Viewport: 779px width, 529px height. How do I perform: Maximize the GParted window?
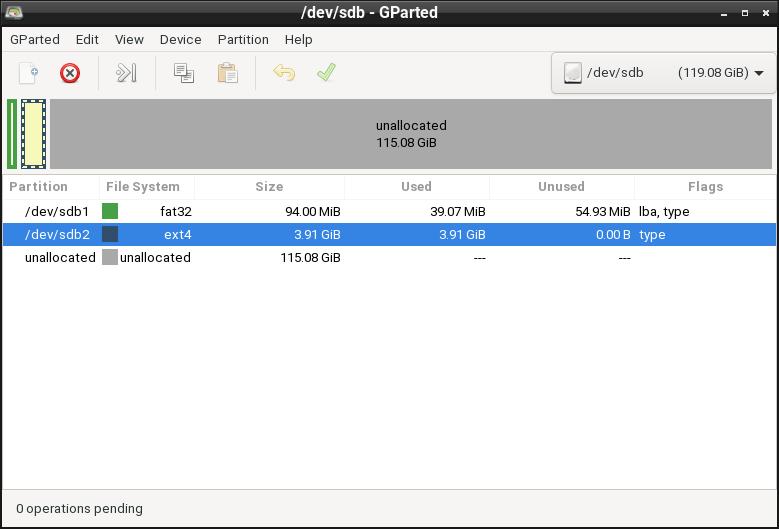pyautogui.click(x=745, y=13)
